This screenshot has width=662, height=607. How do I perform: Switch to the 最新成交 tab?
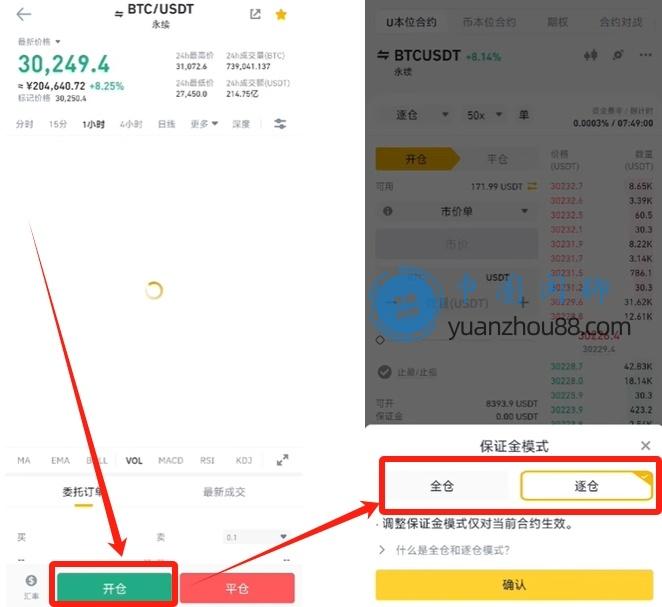pos(224,492)
